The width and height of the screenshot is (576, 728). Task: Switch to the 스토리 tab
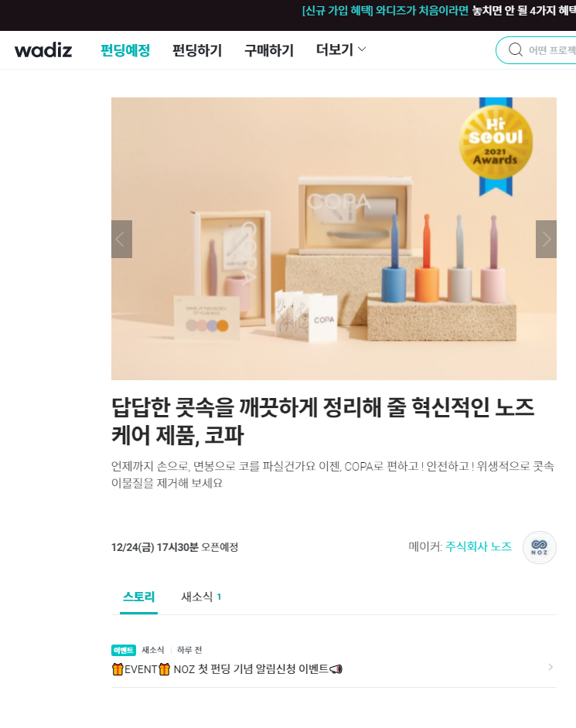pyautogui.click(x=138, y=597)
